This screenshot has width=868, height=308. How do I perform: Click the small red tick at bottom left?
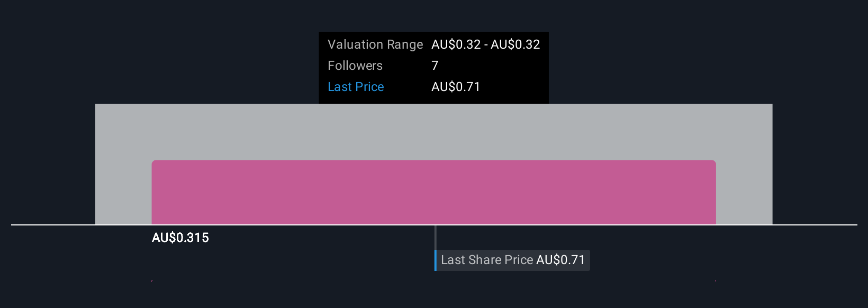point(152,281)
